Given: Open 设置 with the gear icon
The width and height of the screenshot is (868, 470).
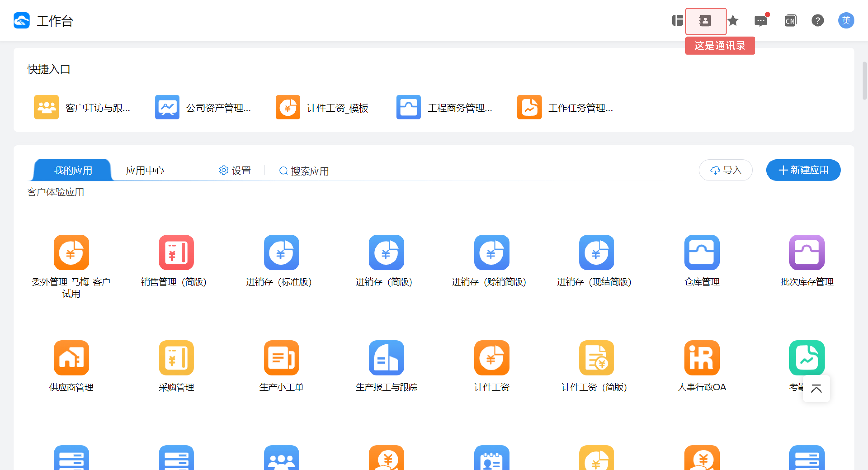Looking at the screenshot, I should pos(235,170).
